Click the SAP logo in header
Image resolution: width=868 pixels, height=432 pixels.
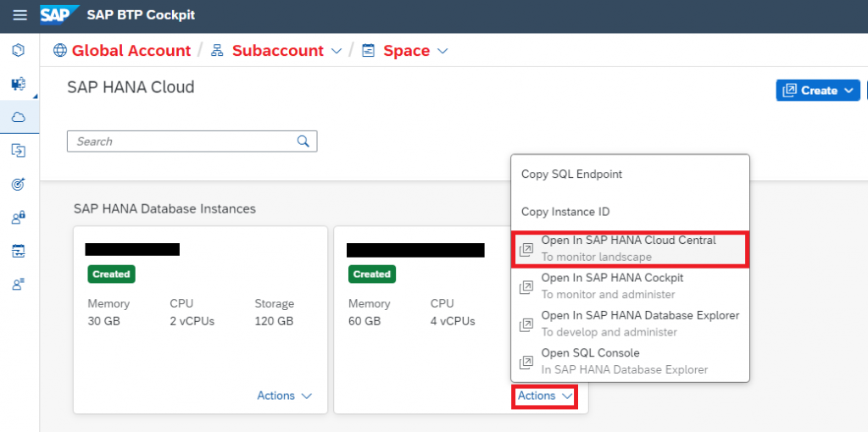(60, 15)
